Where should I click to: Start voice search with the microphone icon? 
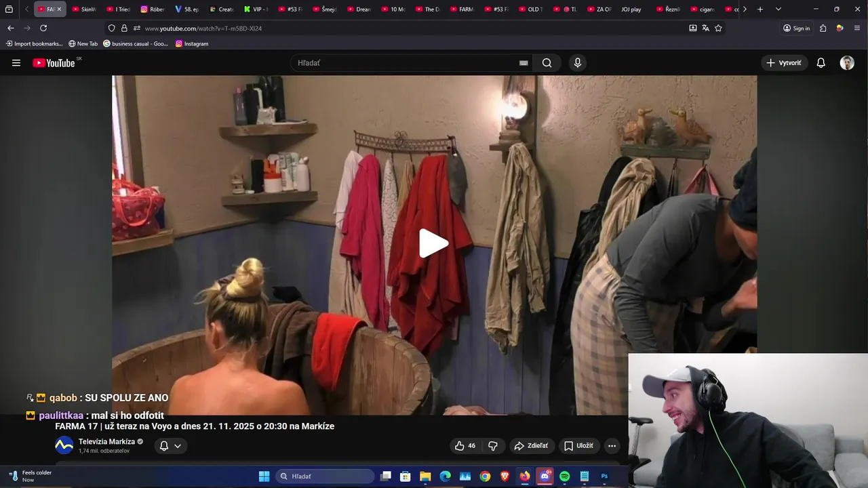[x=578, y=63]
